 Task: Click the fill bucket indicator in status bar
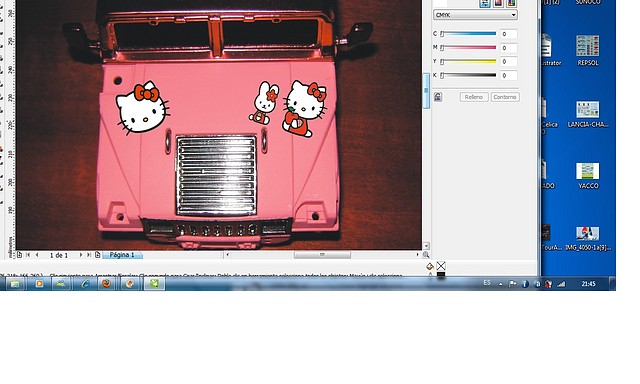429,266
